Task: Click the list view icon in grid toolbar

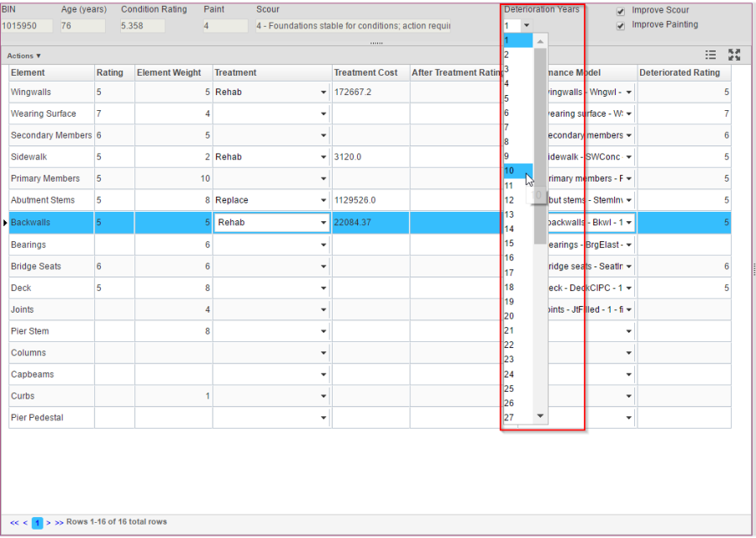Action: [x=711, y=55]
